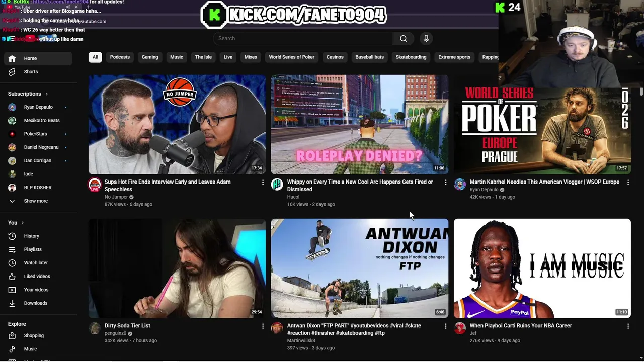Select the Music filter chip
Image resolution: width=644 pixels, height=362 pixels.
(177, 57)
